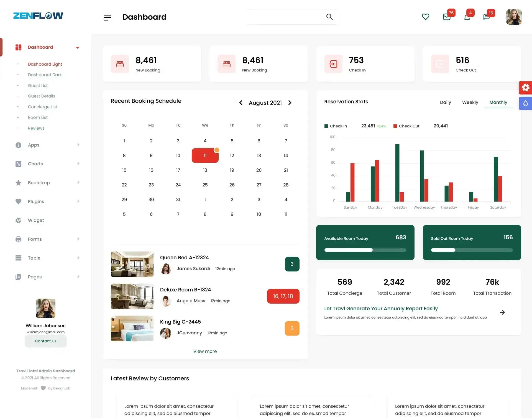Screen dimensions: 532x418
Task: Open the blue droplet theme button
Action: (525, 103)
